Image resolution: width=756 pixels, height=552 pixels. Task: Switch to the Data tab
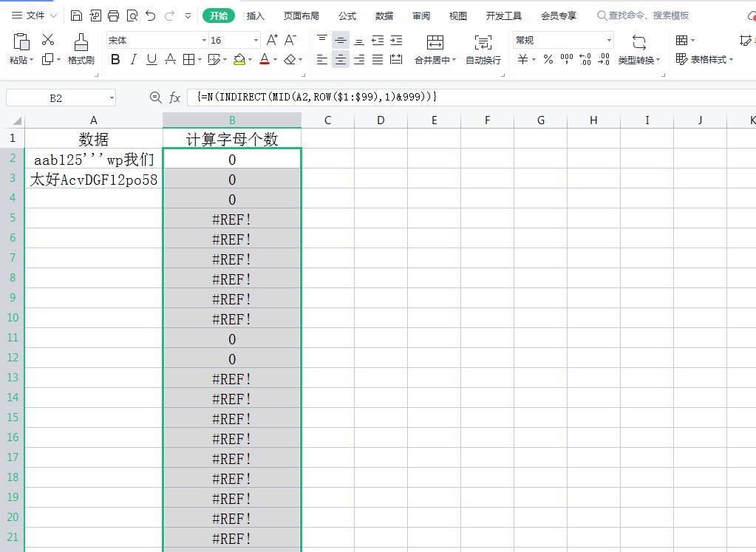point(384,16)
